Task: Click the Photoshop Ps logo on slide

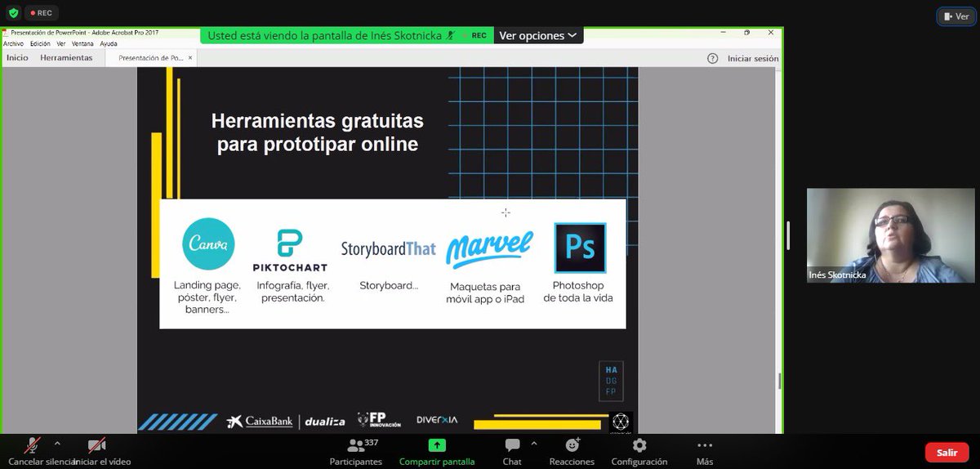Action: pos(580,248)
